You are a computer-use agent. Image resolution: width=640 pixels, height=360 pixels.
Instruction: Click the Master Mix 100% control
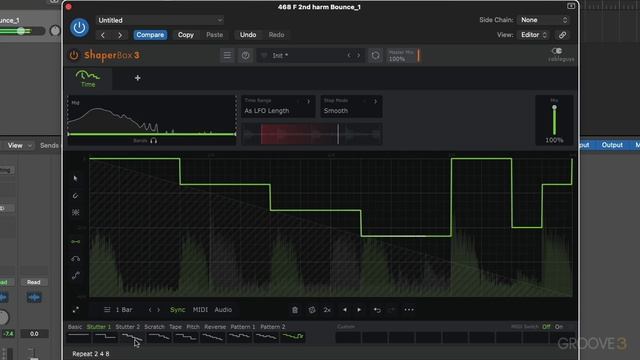(404, 56)
